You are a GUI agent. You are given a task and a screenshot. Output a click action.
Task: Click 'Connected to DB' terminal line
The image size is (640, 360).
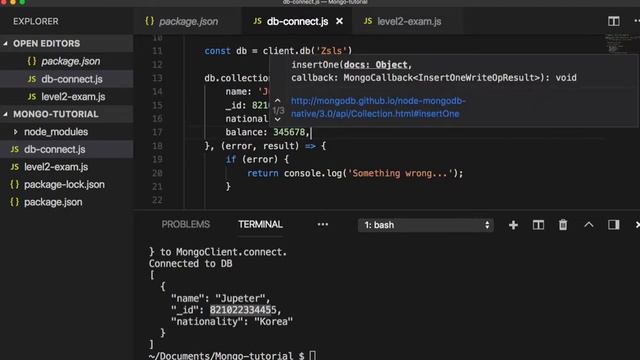[190, 264]
